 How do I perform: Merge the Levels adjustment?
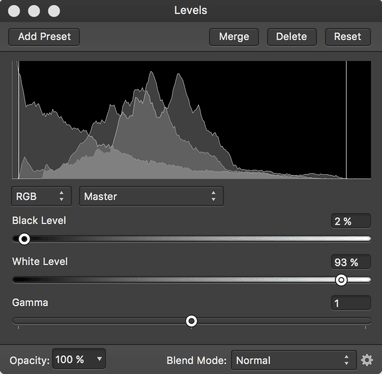pos(234,37)
